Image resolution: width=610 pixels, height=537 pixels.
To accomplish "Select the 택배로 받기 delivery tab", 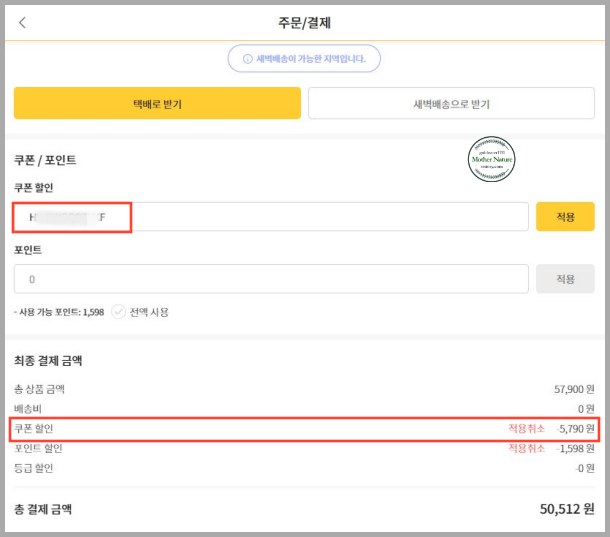I will (157, 103).
